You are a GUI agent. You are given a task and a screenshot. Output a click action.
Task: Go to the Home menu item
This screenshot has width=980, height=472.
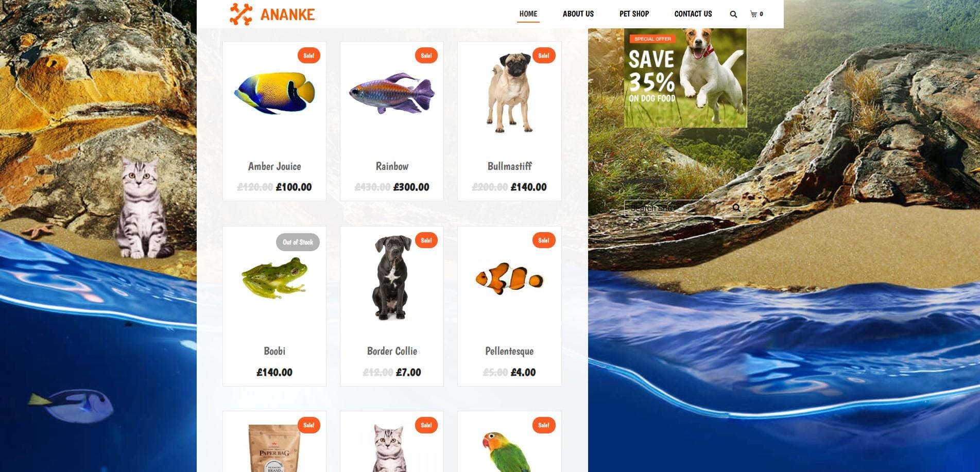[528, 14]
